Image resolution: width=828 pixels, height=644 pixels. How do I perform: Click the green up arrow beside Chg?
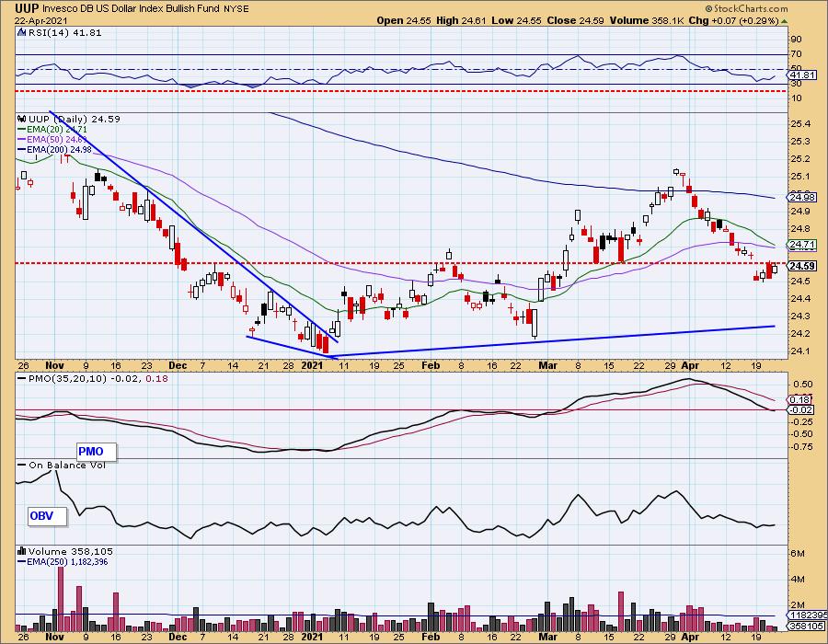pos(784,21)
